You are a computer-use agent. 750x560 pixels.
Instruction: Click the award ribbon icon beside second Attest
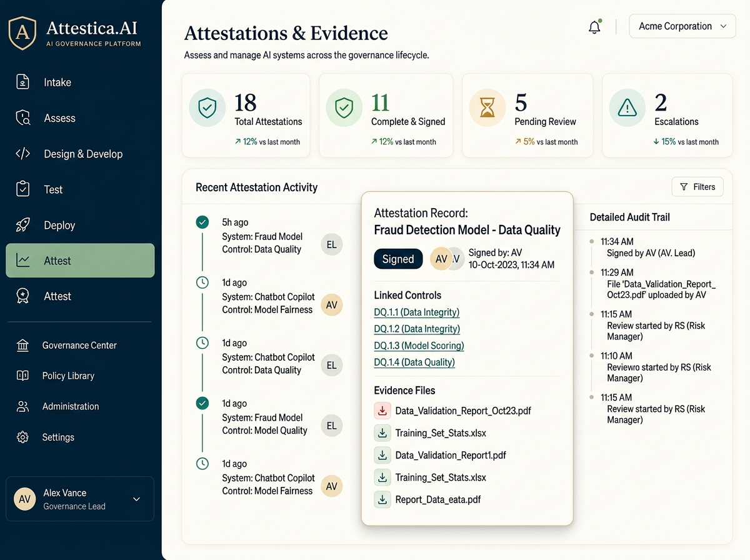pyautogui.click(x=23, y=296)
